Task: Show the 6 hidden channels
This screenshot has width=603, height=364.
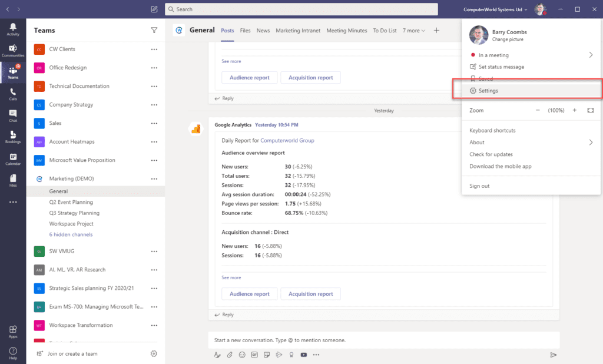Action: pos(71,234)
